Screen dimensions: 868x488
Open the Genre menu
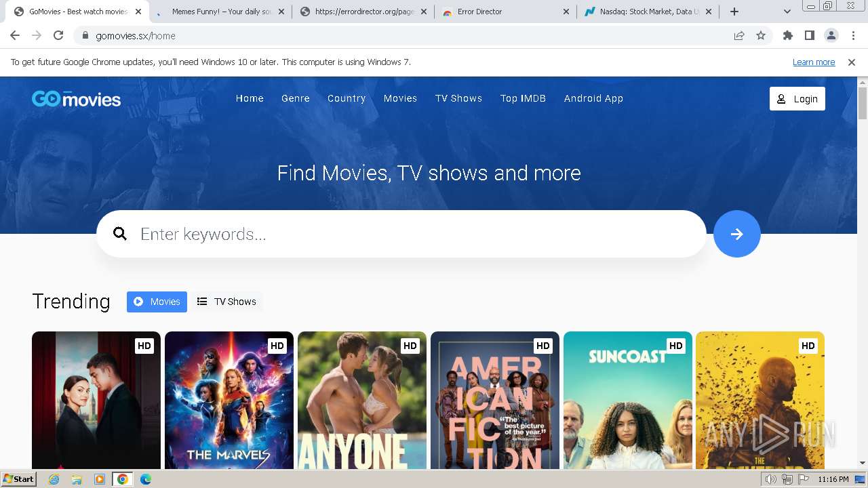(296, 98)
